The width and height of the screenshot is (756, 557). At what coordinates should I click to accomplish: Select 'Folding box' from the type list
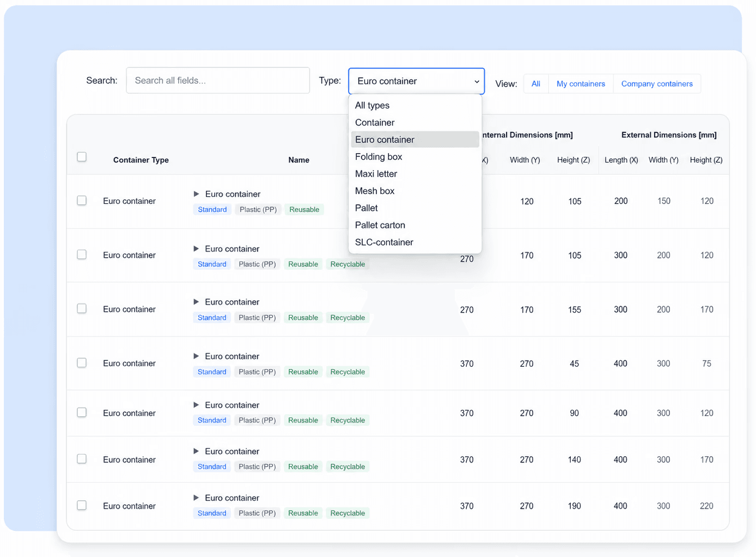(x=415, y=157)
